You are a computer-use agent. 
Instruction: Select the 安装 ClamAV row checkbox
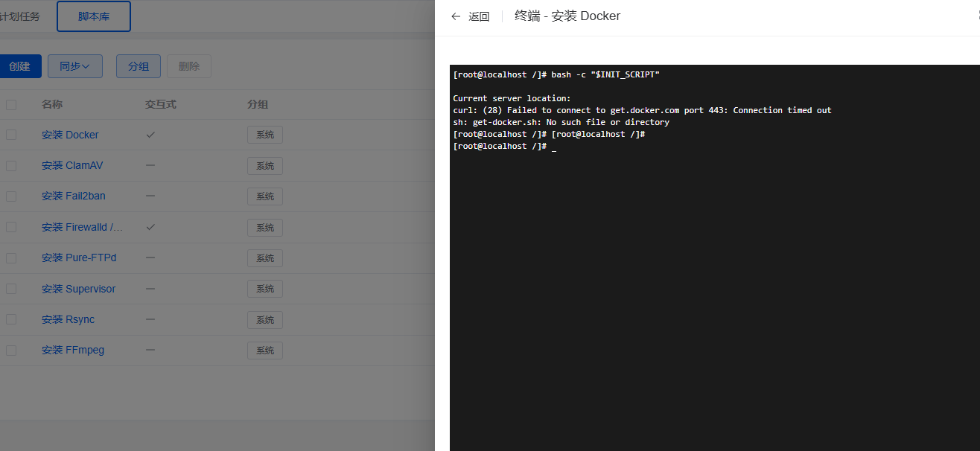coord(11,165)
